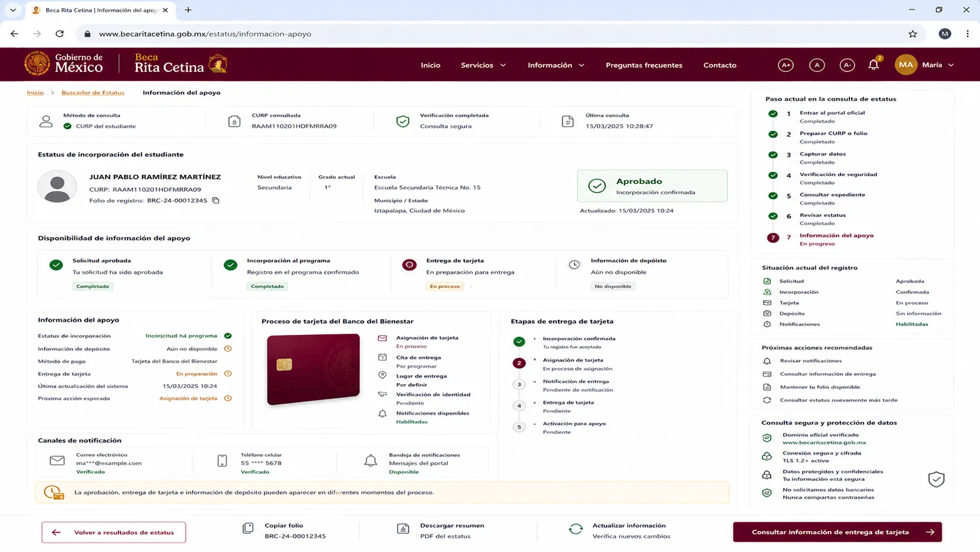Reload the page in the browser
Image resolution: width=980 pixels, height=552 pixels.
(60, 34)
